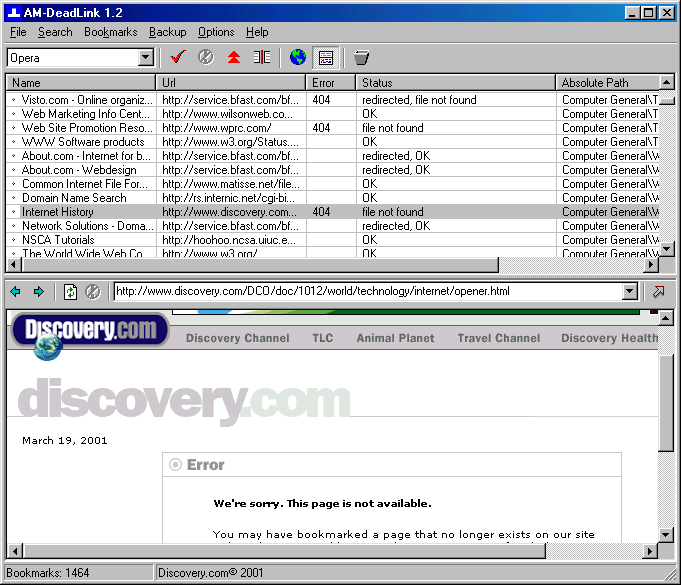Select the About.com - Internet for b... bookmark
The width and height of the screenshot is (681, 585).
tap(332, 156)
